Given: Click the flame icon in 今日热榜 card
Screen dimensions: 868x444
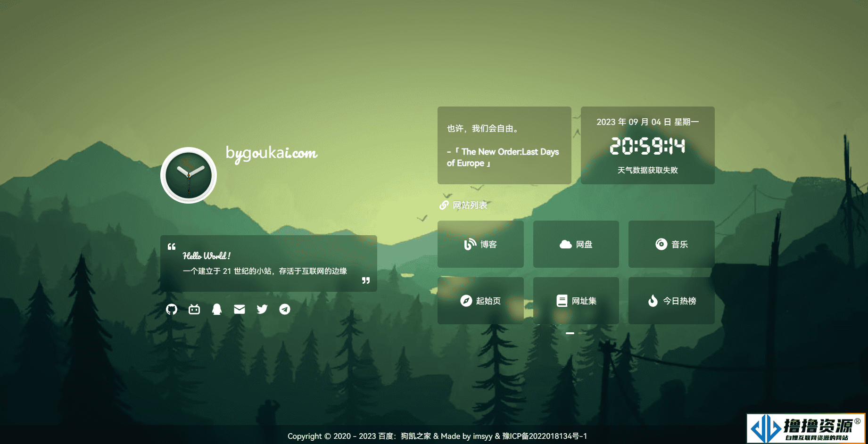Looking at the screenshot, I should click(653, 301).
